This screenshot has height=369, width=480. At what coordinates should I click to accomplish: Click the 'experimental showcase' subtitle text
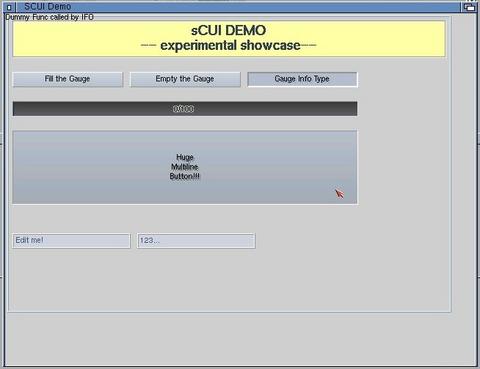(230, 45)
